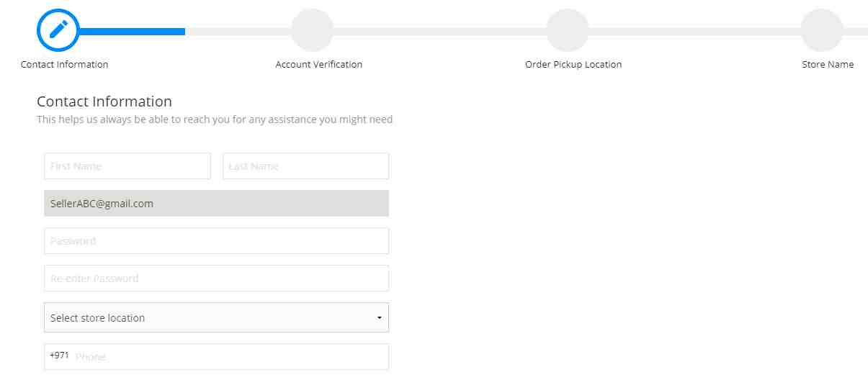Select the Contact Information step label
The image size is (868, 385).
tap(64, 65)
